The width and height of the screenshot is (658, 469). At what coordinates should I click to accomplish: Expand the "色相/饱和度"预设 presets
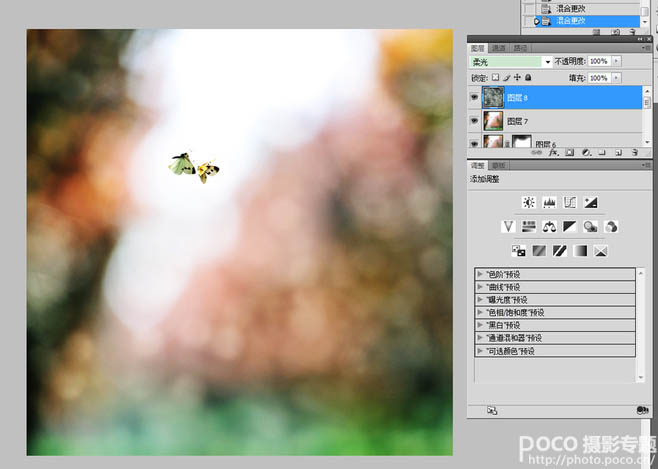(x=480, y=312)
